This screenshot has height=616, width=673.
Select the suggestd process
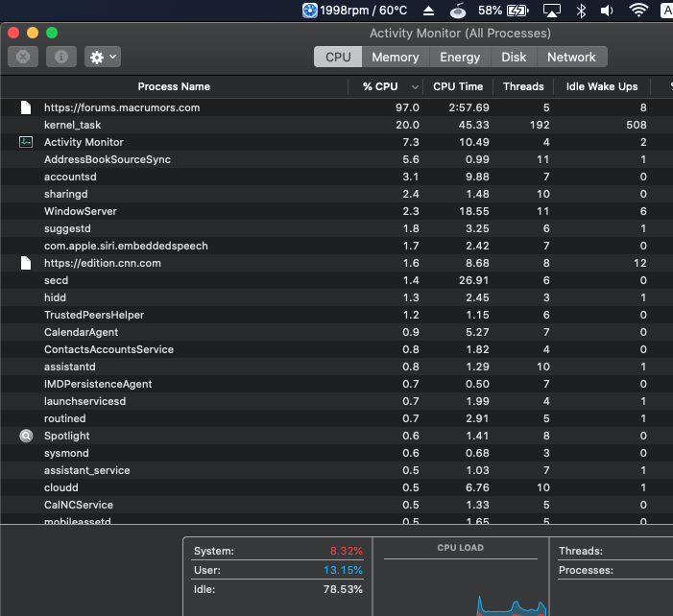click(x=67, y=228)
